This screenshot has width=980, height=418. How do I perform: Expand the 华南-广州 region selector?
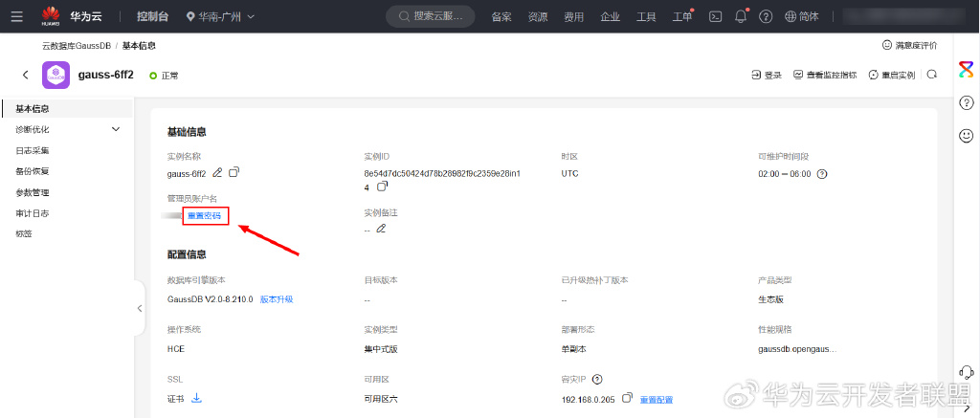(x=221, y=17)
